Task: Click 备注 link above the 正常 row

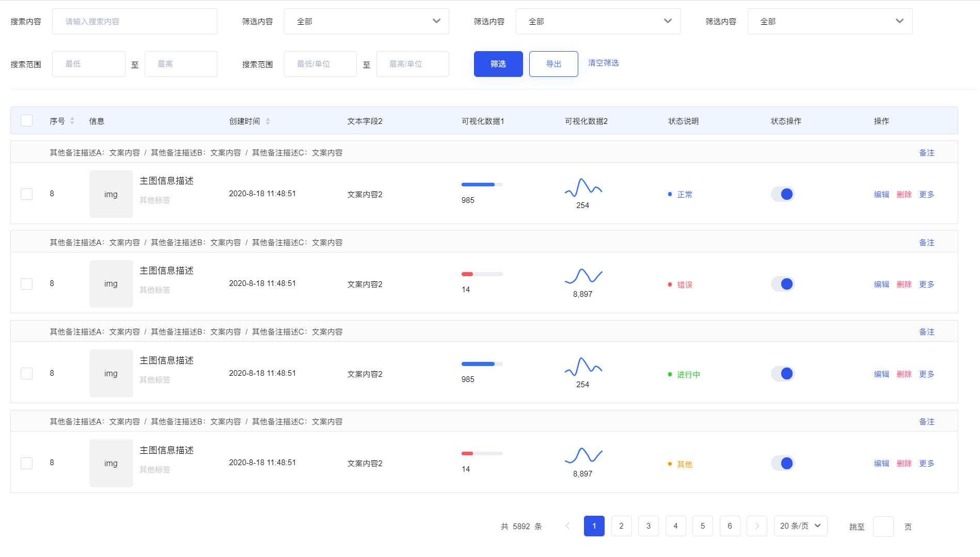Action: point(927,153)
